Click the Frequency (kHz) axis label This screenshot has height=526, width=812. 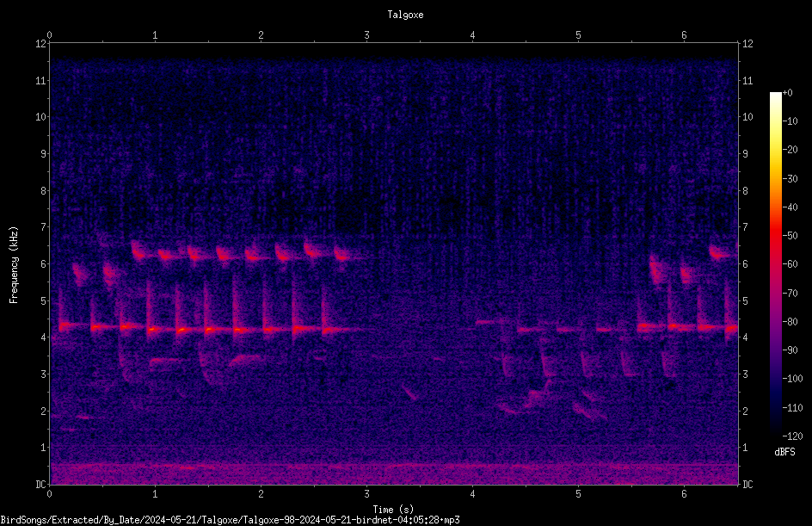tap(14, 265)
